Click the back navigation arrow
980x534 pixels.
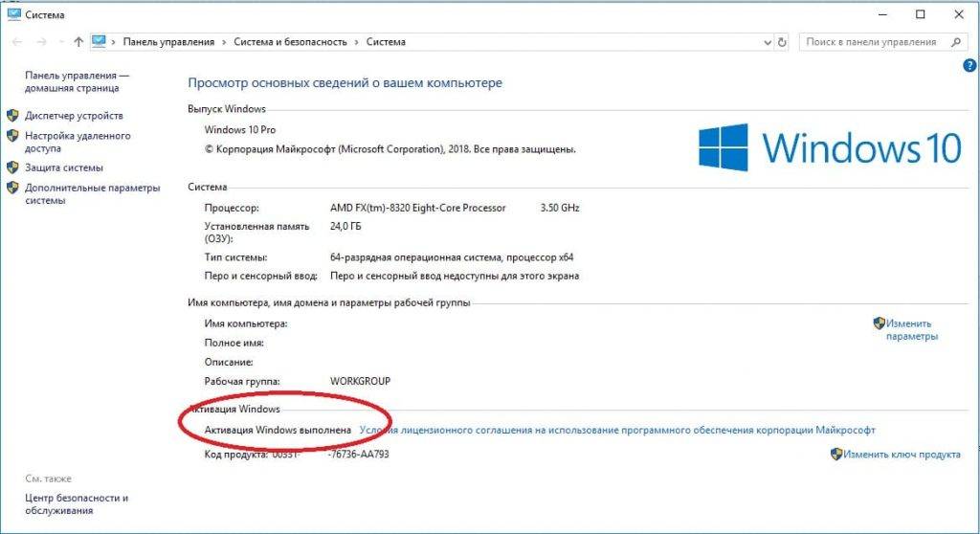tap(16, 42)
